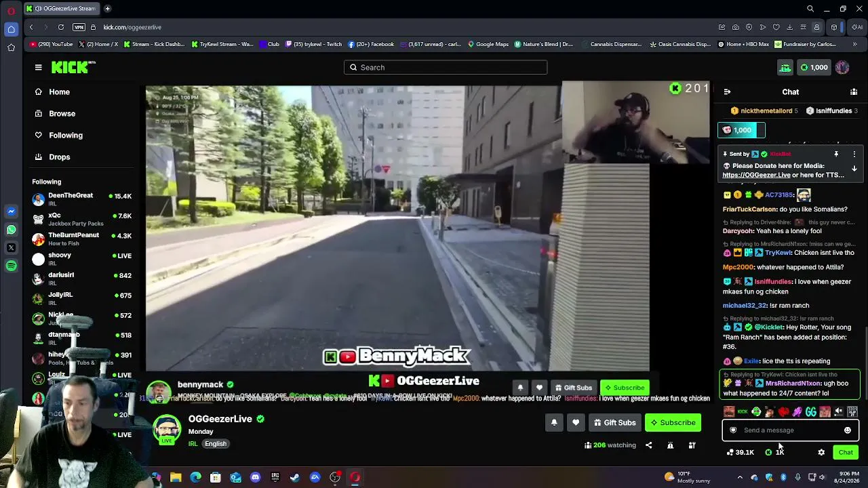Go back in browser history

[31, 27]
